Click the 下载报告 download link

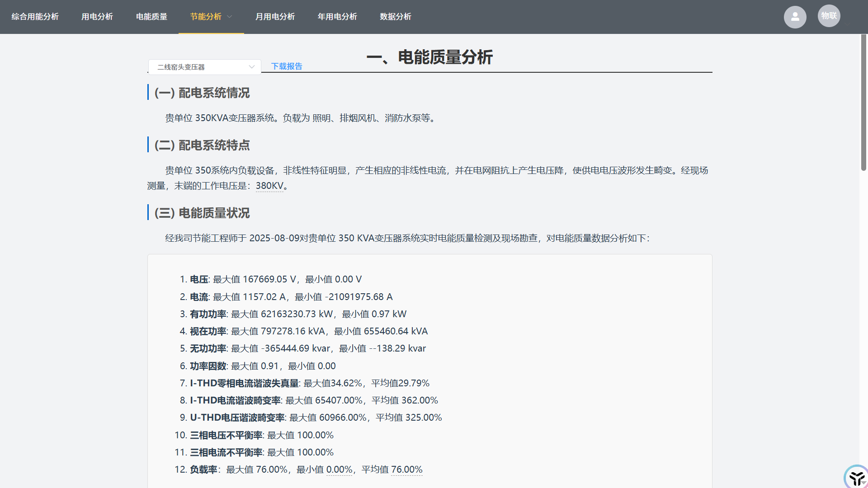coord(287,66)
